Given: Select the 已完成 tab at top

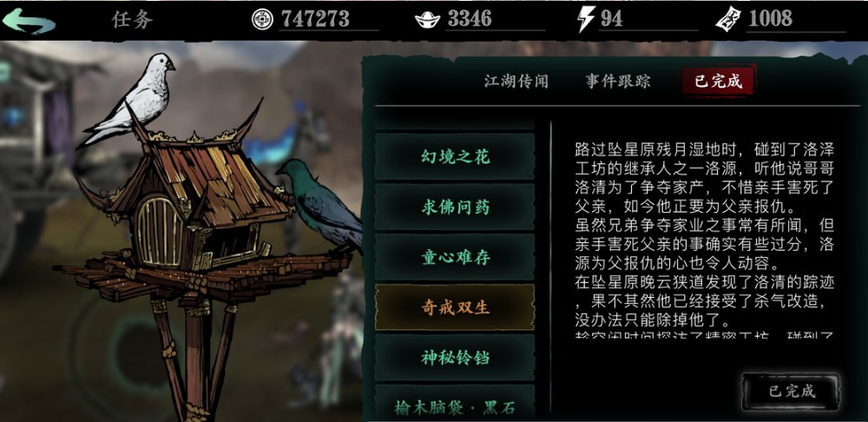Looking at the screenshot, I should pos(718,82).
